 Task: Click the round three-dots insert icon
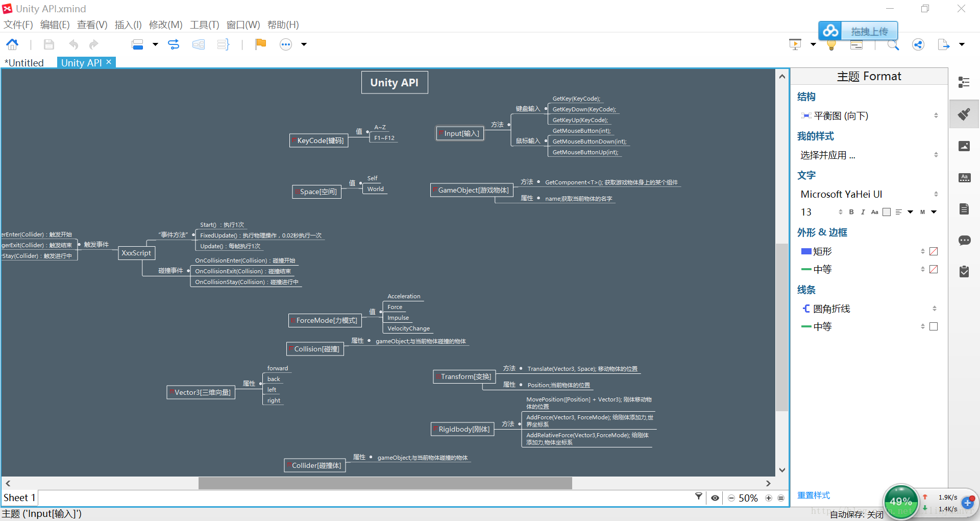(286, 44)
